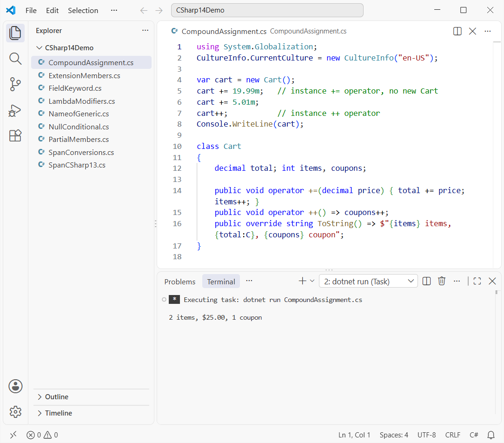This screenshot has width=504, height=443.
Task: Open PartialMembers.cs file
Action: tap(91, 139)
